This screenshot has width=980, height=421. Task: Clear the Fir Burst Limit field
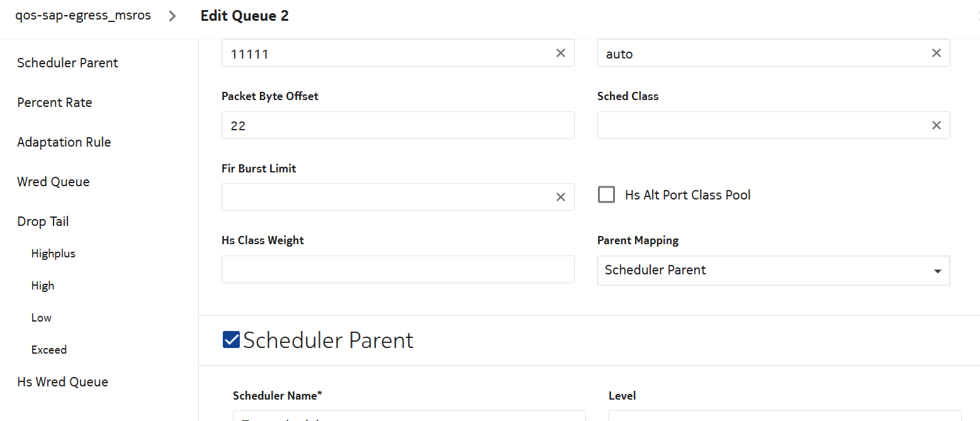pyautogui.click(x=560, y=197)
